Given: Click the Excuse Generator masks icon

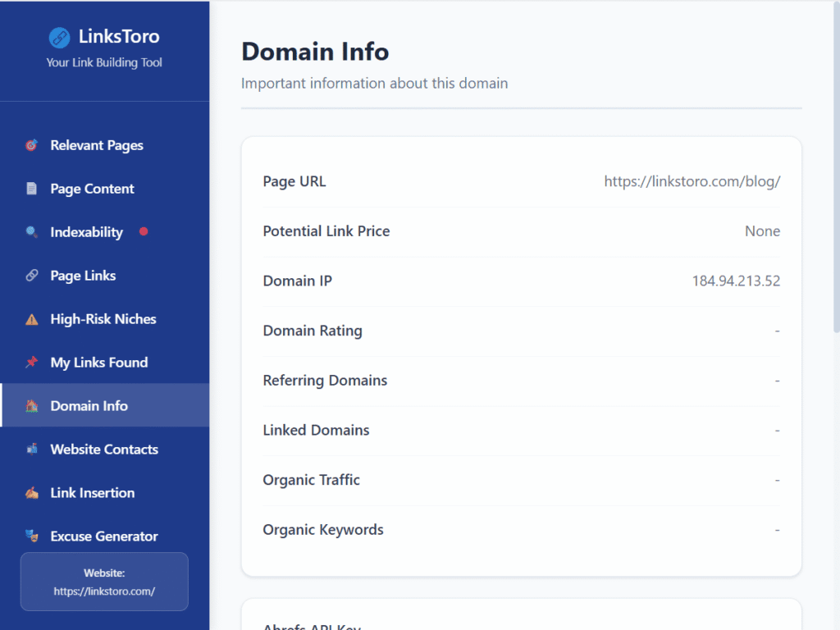Looking at the screenshot, I should [32, 536].
